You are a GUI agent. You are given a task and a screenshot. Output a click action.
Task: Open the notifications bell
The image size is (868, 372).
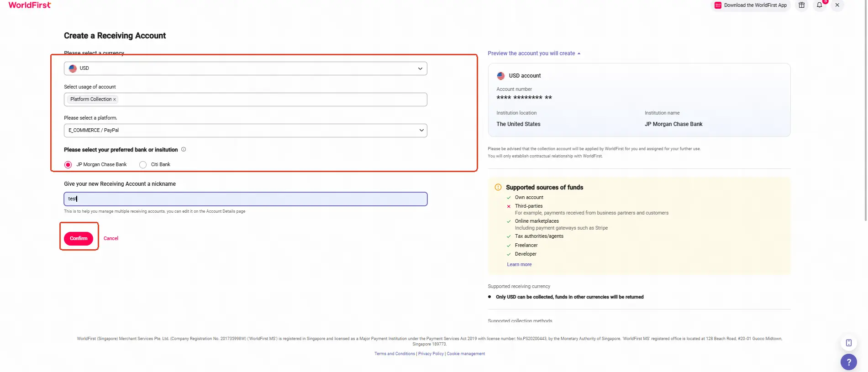820,5
